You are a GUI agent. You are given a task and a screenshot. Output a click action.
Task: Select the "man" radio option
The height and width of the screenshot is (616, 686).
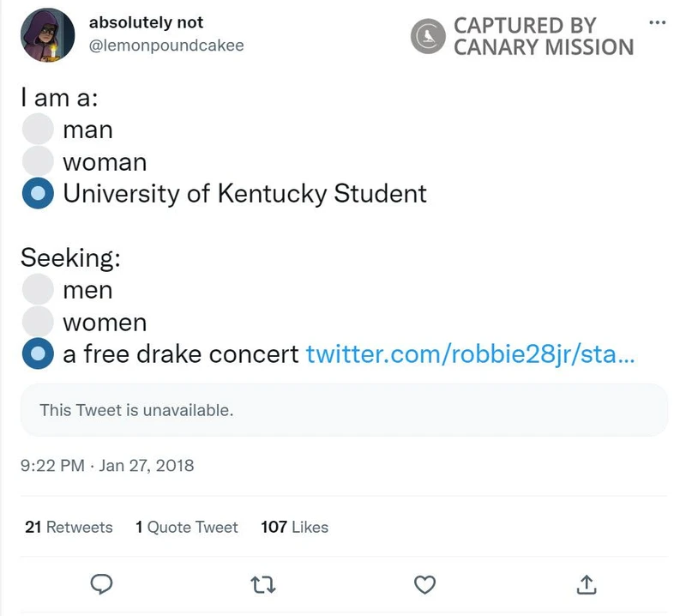click(38, 130)
